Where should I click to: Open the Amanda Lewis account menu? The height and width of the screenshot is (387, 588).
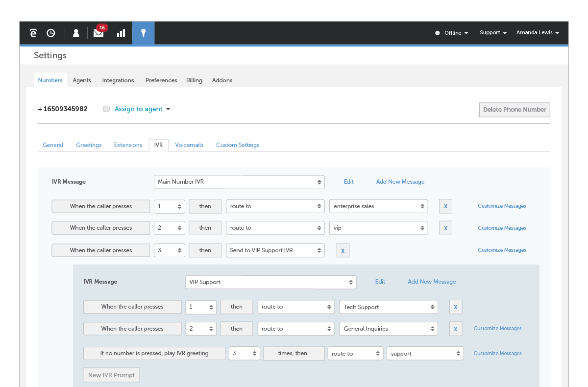[x=538, y=33]
